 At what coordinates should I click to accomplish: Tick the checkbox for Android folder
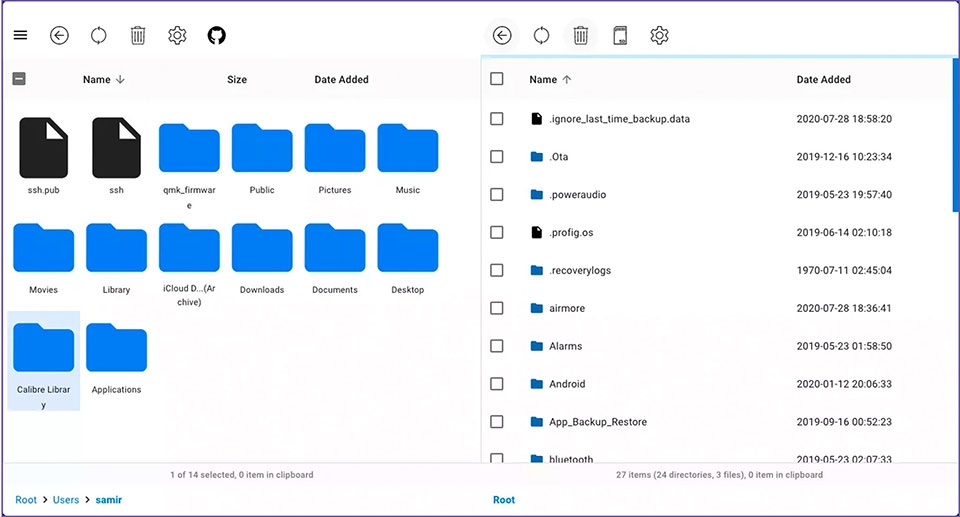[x=497, y=384]
